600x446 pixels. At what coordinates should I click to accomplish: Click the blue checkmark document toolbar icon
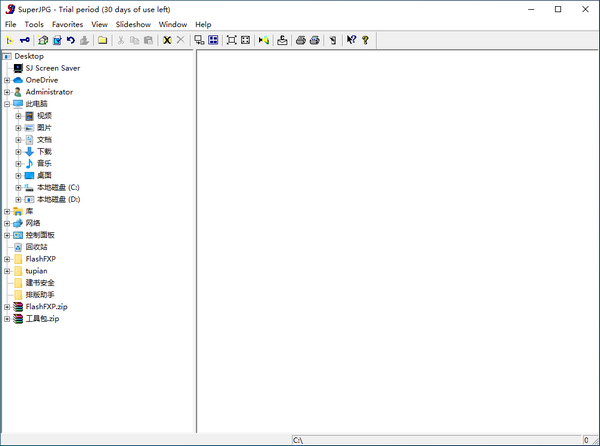point(57,40)
